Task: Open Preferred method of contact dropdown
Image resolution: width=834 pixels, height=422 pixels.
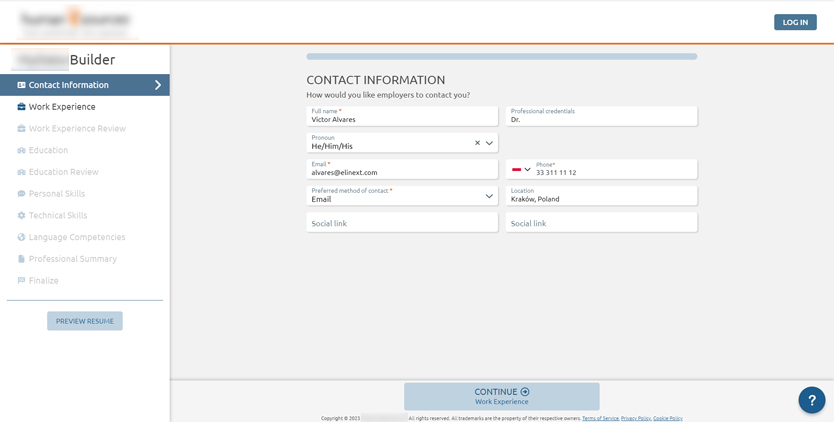Action: [489, 196]
